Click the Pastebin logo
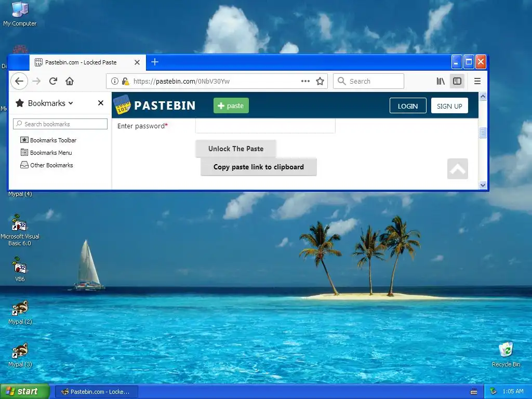Viewport: 532px width, 399px height. (154, 105)
